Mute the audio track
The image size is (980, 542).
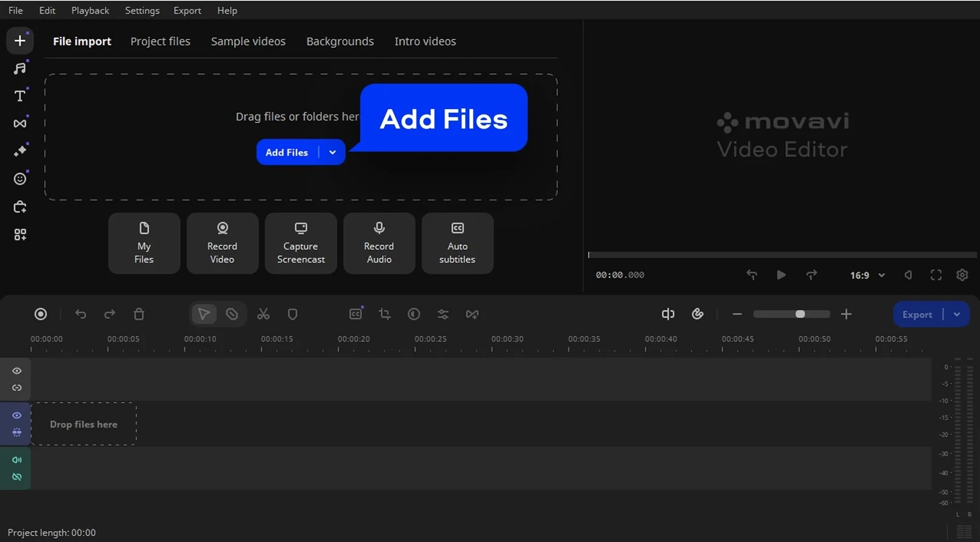(x=17, y=460)
